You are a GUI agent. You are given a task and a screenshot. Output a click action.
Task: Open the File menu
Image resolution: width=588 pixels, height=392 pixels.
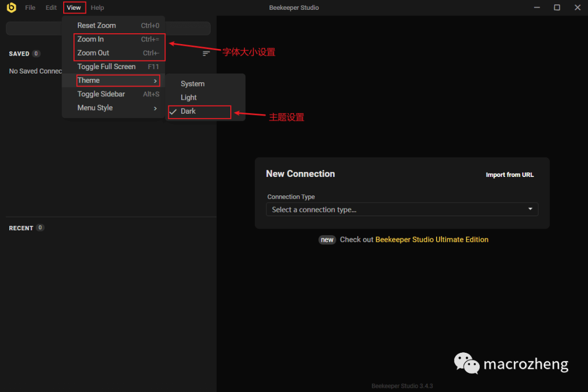(30, 8)
